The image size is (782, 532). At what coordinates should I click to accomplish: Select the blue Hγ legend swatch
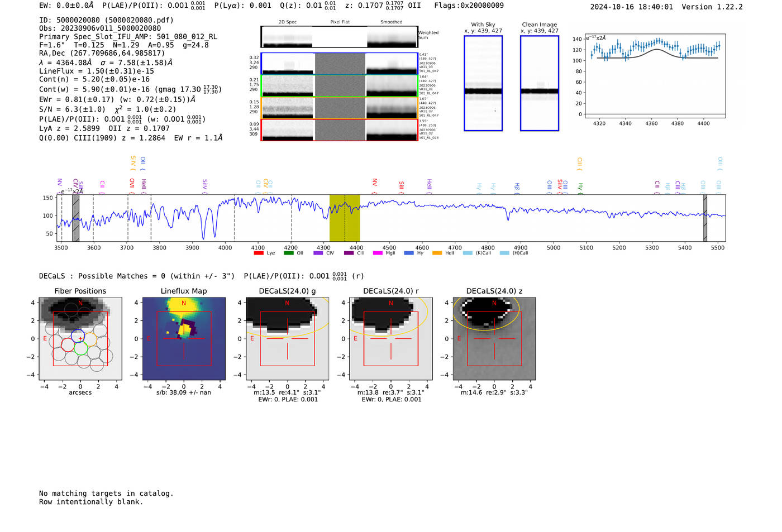[409, 253]
